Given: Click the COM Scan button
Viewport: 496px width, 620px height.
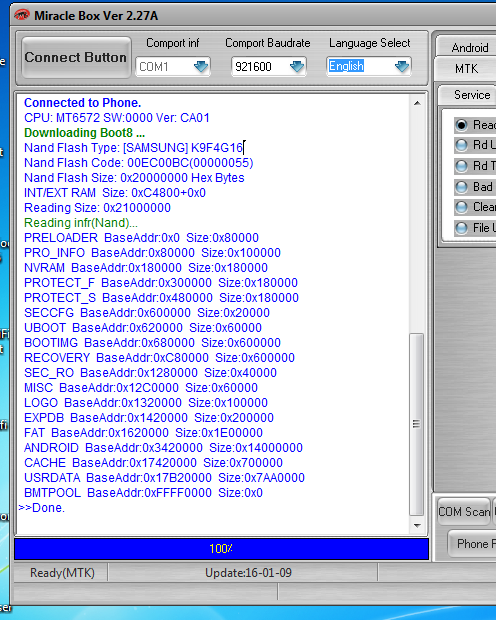Looking at the screenshot, I should (464, 512).
